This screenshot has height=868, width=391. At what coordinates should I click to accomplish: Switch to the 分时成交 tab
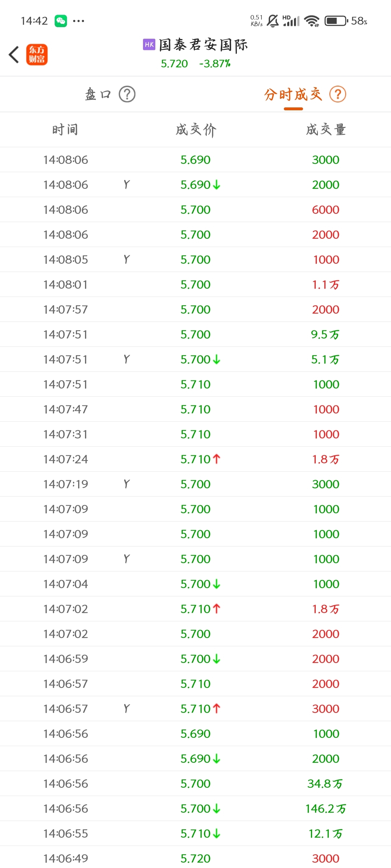(293, 94)
